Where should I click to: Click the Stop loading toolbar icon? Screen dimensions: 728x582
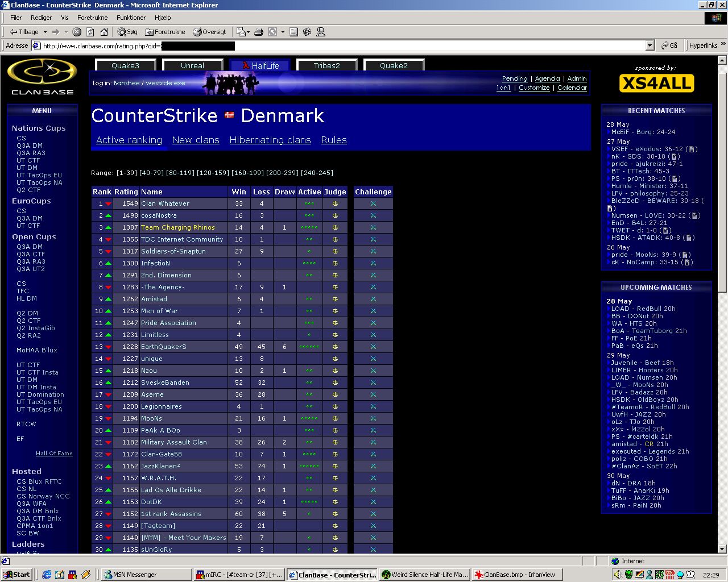click(x=77, y=32)
